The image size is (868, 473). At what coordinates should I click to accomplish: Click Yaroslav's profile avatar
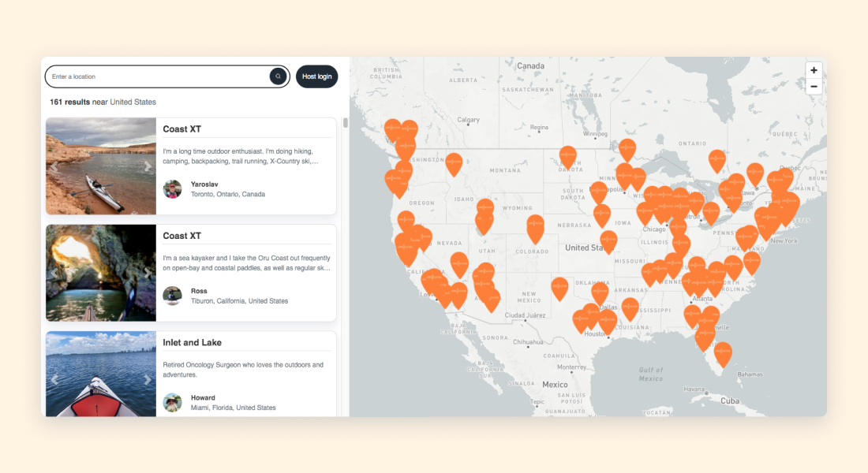[172, 189]
